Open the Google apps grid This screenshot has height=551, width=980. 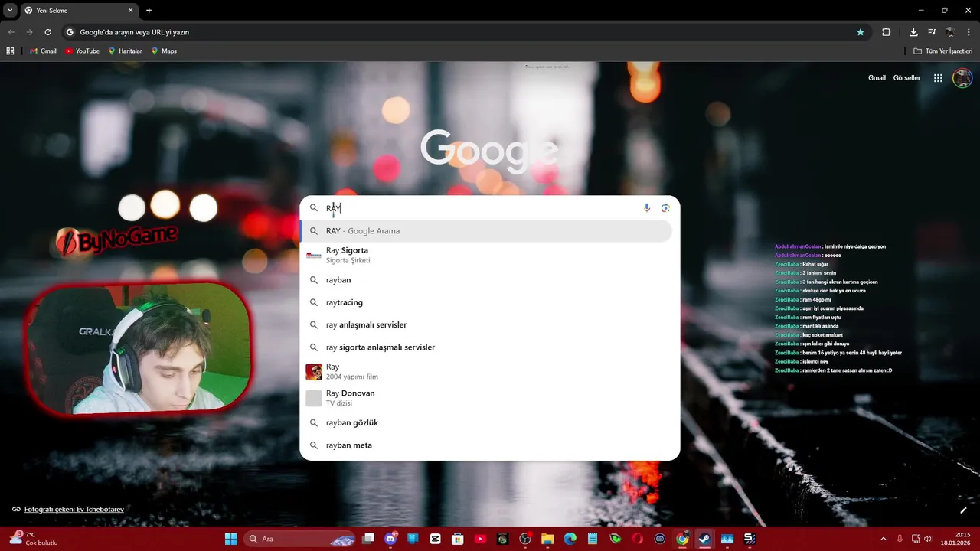(x=938, y=78)
